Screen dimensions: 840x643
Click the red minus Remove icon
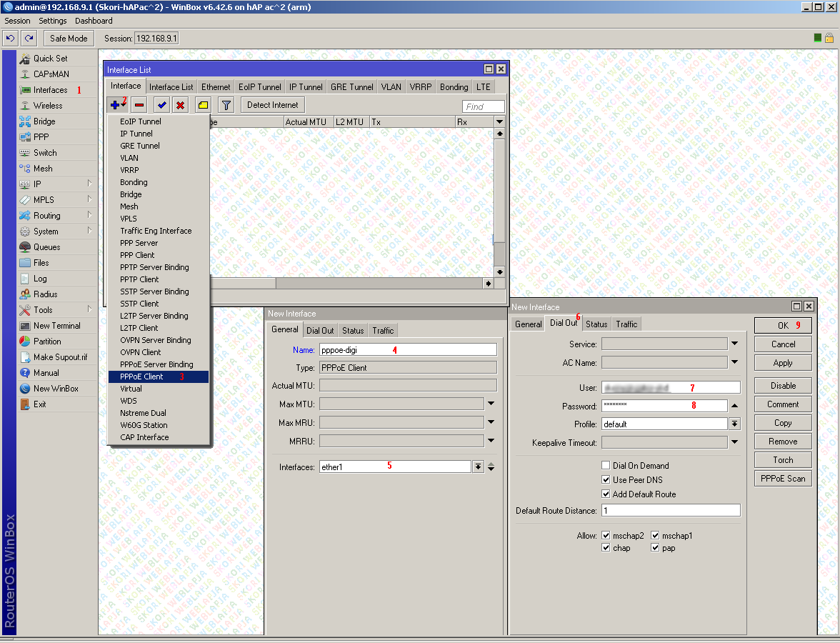click(139, 105)
